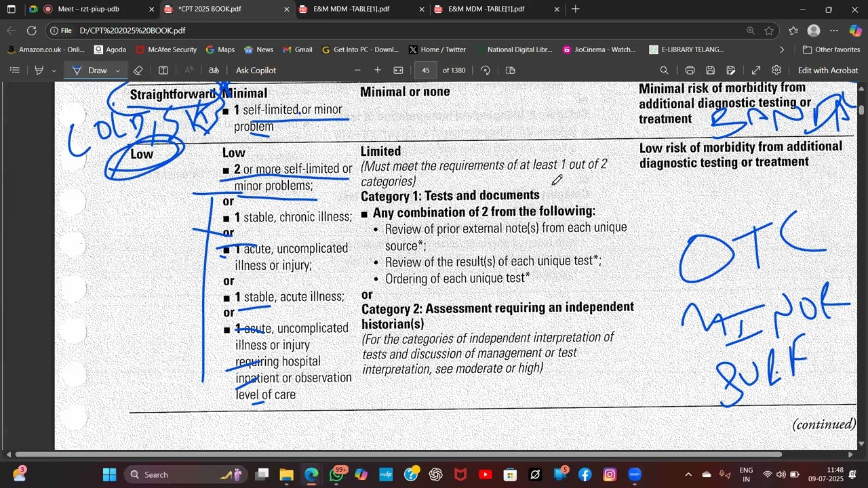Select the Highlight tool in the PDF toolbar
The height and width of the screenshot is (488, 868).
(x=39, y=70)
